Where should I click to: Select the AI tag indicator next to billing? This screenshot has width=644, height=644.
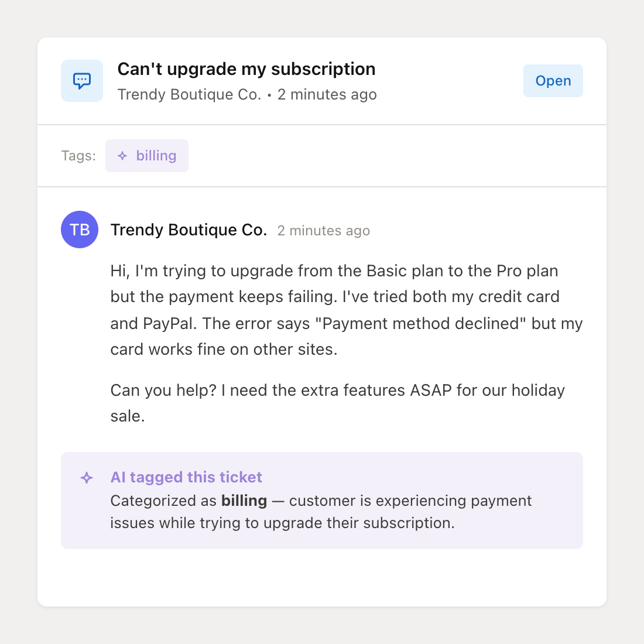[122, 156]
